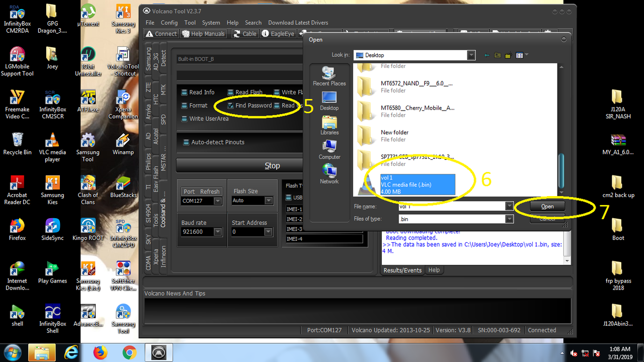Open Help Manuals from the toolbar

tap(204, 34)
